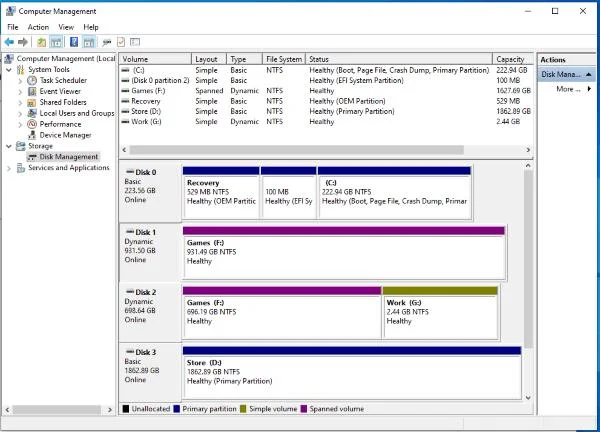Select Games (F:) 931.49 GB block on Disk 1
This screenshot has width=600, height=432.
[344, 253]
